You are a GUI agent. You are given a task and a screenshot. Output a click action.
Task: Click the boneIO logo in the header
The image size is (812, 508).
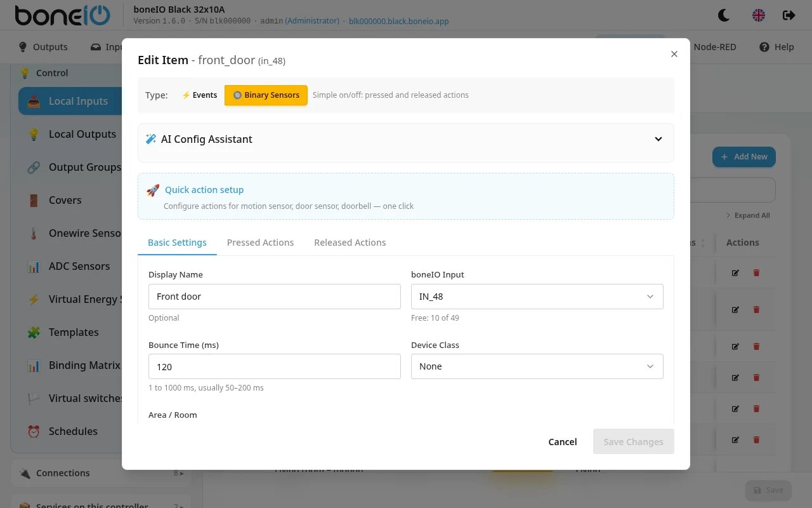click(62, 16)
